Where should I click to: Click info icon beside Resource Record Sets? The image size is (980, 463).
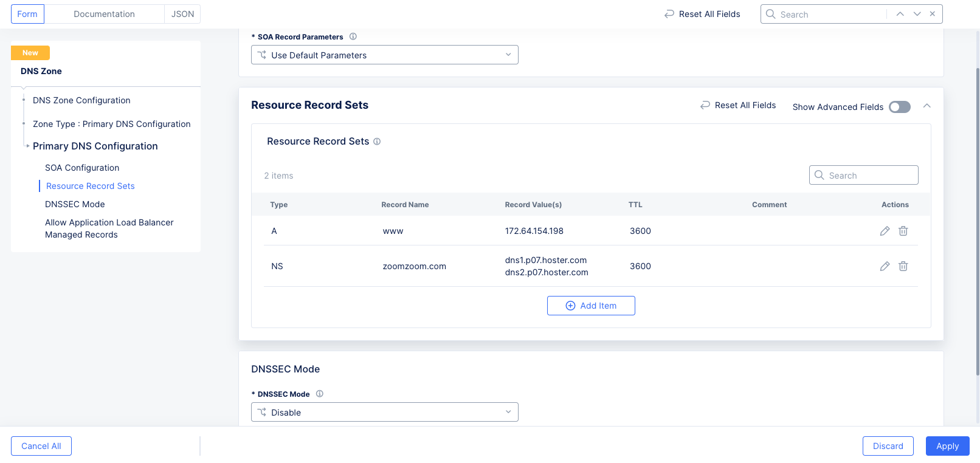(377, 142)
